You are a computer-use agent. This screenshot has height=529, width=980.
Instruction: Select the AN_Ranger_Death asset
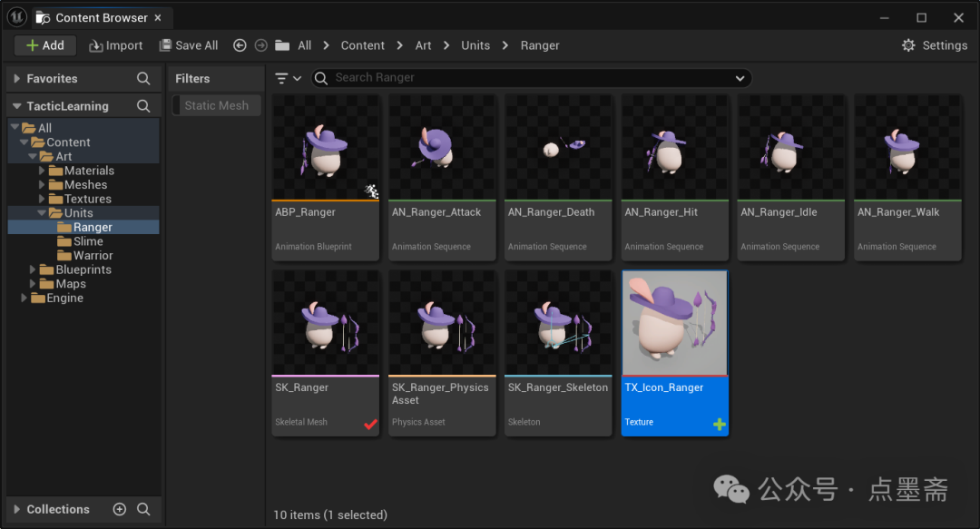pyautogui.click(x=558, y=178)
